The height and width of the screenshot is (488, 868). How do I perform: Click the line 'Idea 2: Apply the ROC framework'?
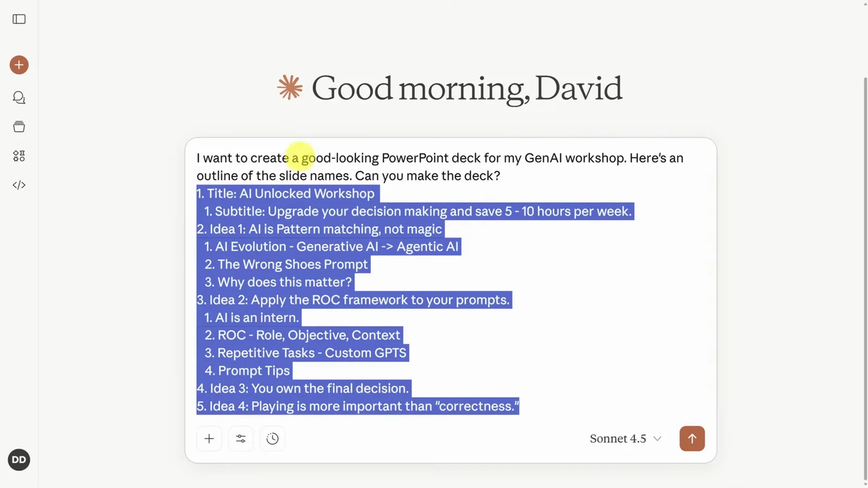(x=353, y=300)
